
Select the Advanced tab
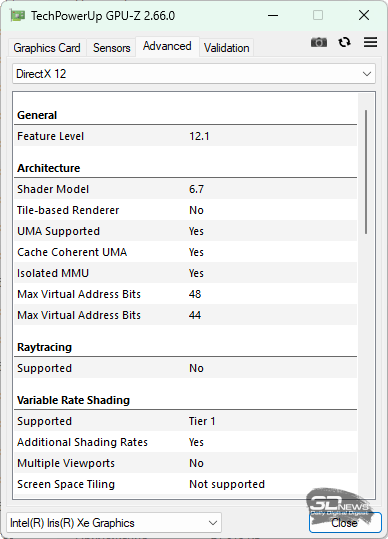[167, 46]
